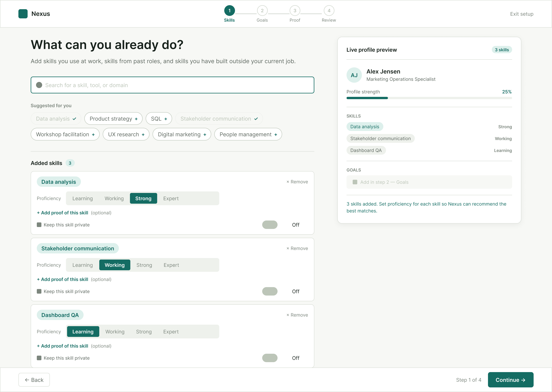The image size is (552, 392).
Task: Click the AJ avatar in profile preview
Action: click(354, 75)
